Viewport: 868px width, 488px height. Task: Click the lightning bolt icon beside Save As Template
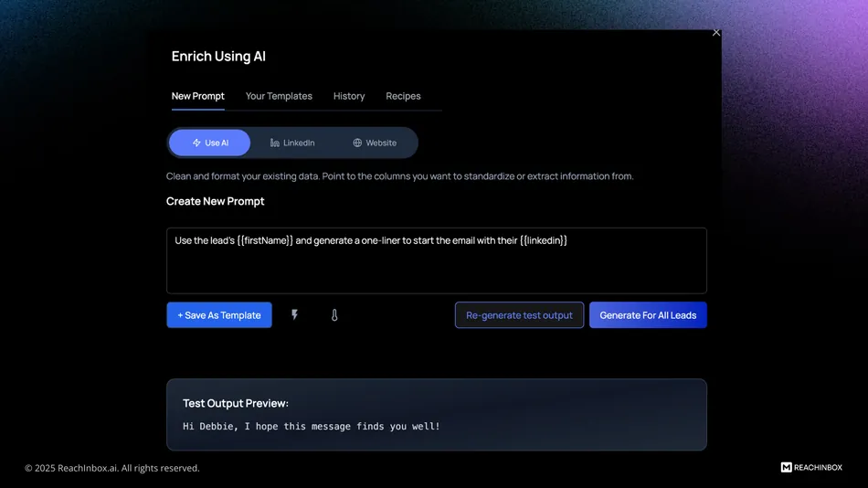click(x=294, y=314)
